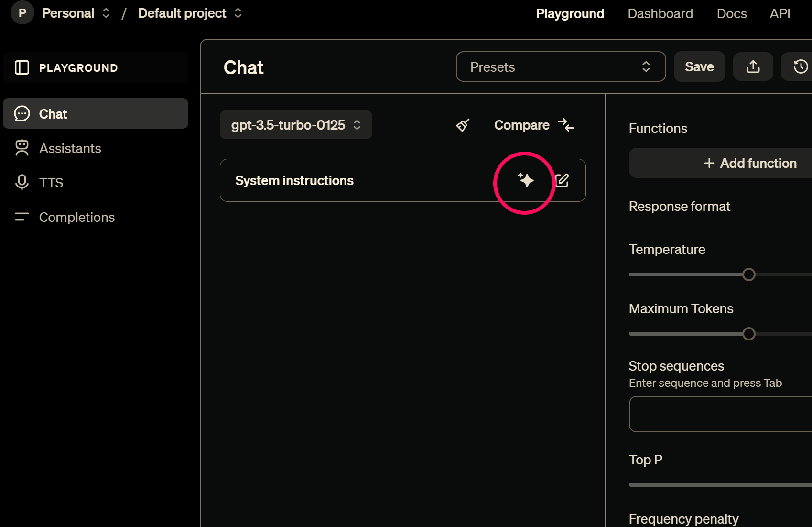Click the sparkle generate prompt icon
Viewport: 812px width, 527px height.
tap(526, 180)
